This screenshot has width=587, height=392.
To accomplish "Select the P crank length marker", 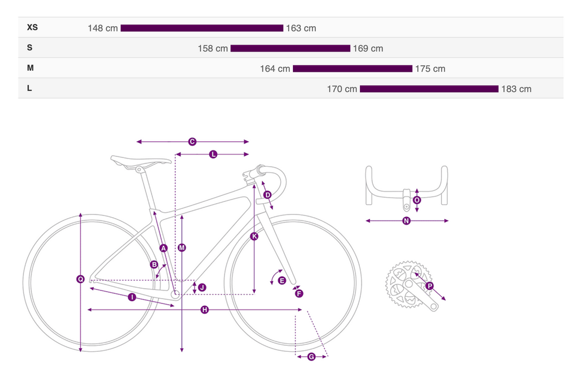I will pyautogui.click(x=429, y=286).
